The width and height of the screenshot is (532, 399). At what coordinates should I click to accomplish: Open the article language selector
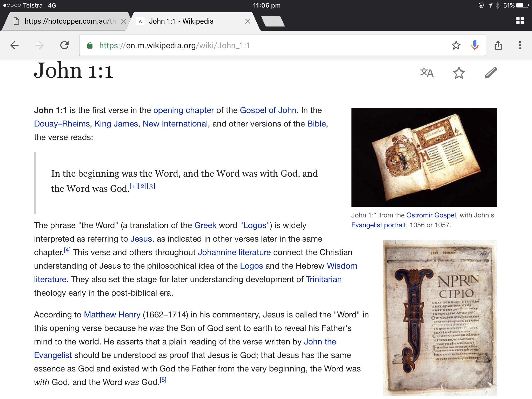click(x=427, y=73)
